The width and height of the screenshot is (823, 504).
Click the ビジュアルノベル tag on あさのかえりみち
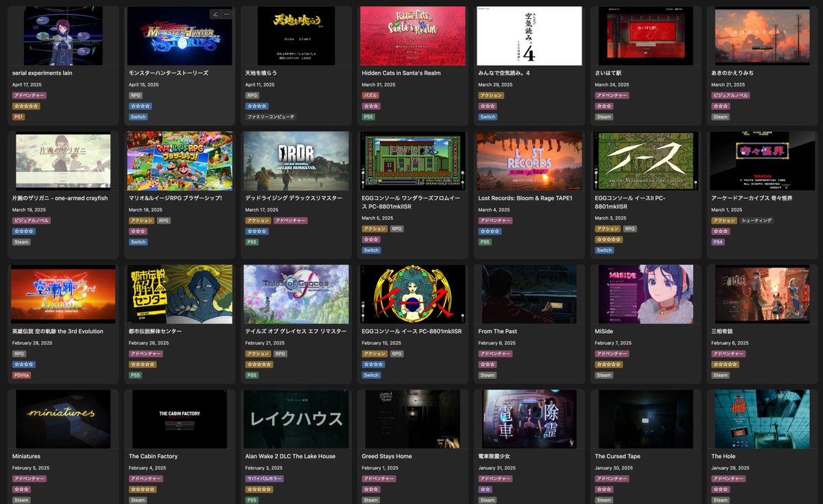pos(731,95)
